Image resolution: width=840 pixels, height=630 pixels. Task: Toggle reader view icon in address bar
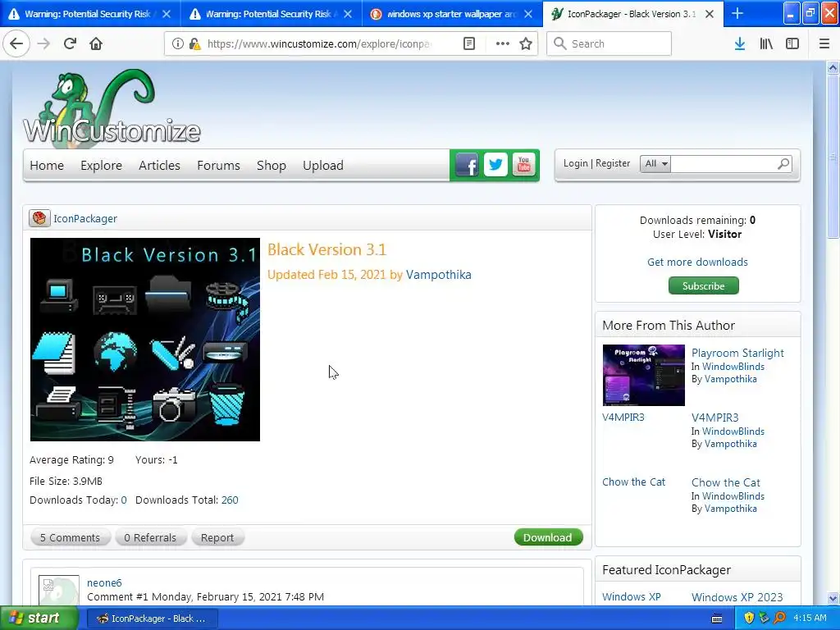pos(468,44)
